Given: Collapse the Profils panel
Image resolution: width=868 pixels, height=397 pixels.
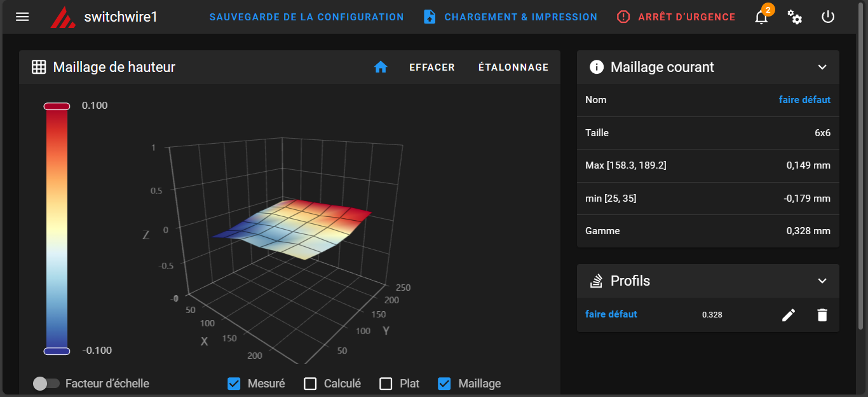Looking at the screenshot, I should 822,281.
